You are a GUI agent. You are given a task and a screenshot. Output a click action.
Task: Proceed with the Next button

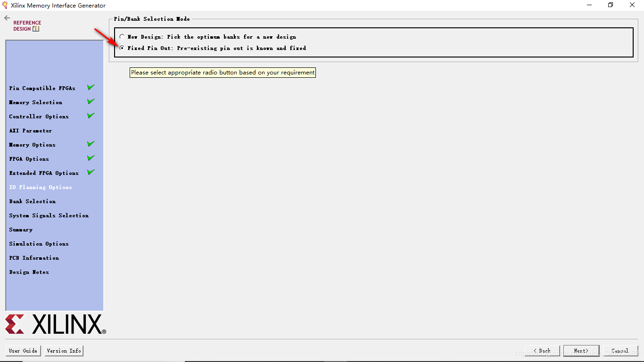pos(581,351)
